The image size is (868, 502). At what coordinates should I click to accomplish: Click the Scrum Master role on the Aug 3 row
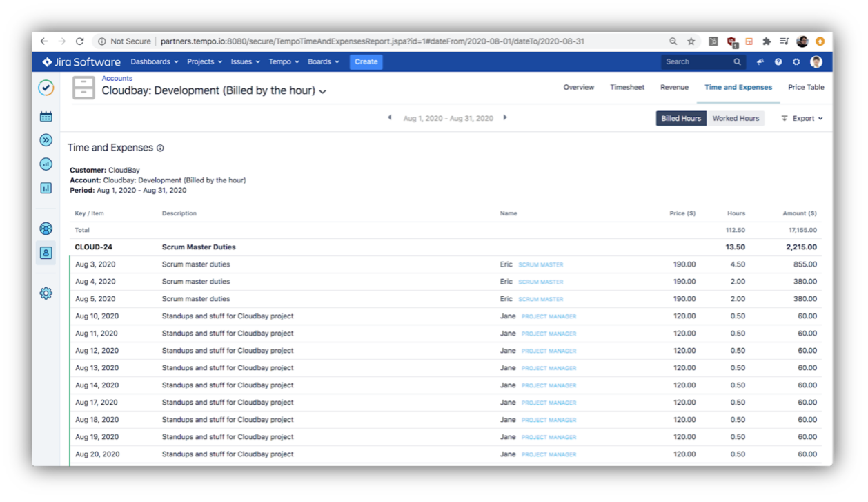point(541,265)
